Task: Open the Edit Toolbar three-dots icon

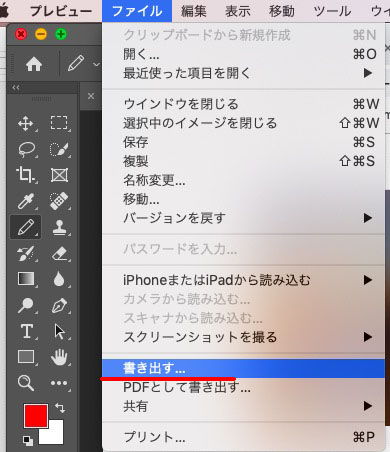Action: pos(59,383)
